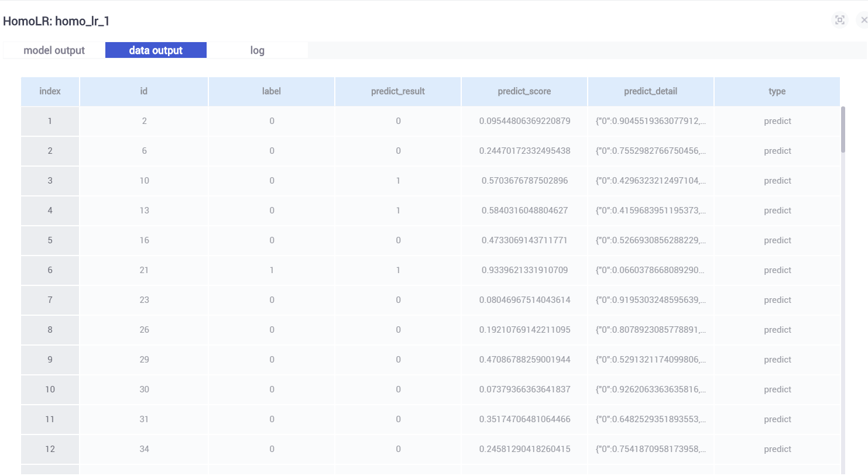
Task: Click the HomoLR: homo_lr_1 dialog title
Action: [x=56, y=21]
